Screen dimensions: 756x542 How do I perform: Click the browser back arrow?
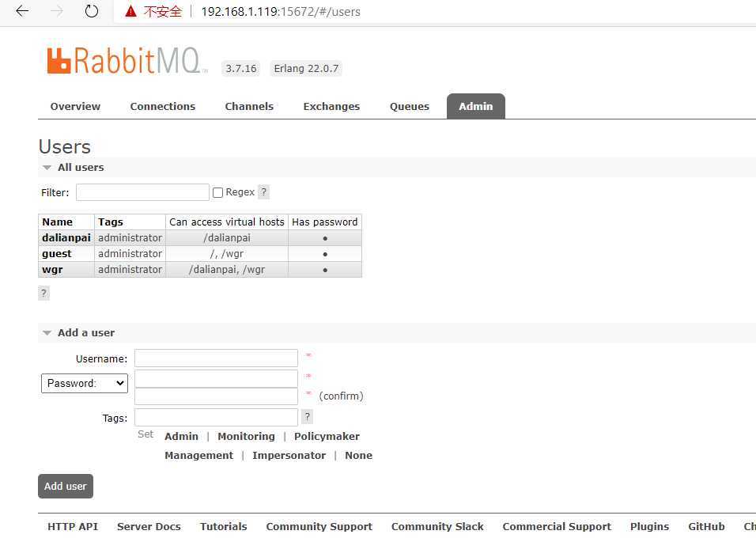(x=22, y=11)
